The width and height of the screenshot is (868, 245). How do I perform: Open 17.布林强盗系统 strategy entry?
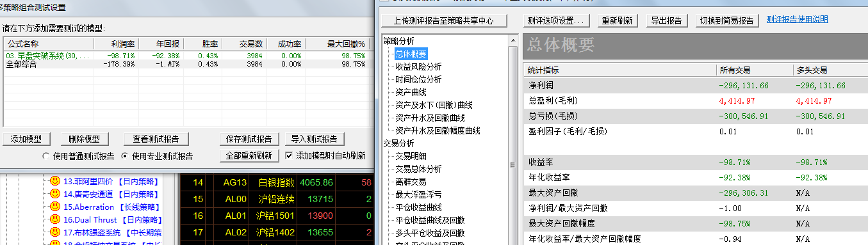click(112, 232)
